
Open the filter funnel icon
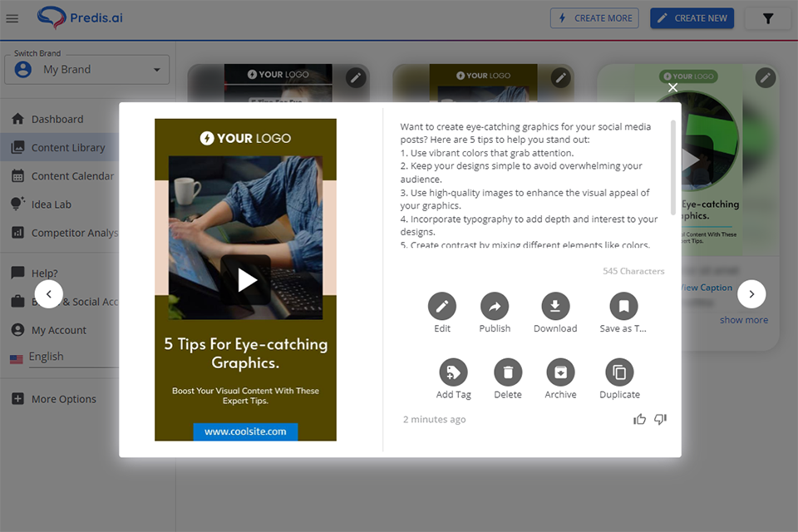point(768,19)
